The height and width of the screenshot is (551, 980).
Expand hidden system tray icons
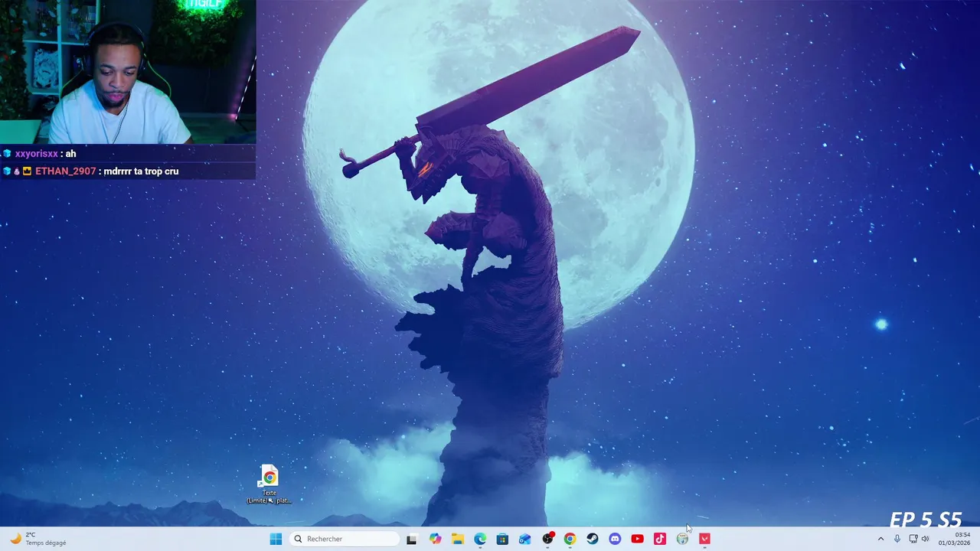point(880,539)
